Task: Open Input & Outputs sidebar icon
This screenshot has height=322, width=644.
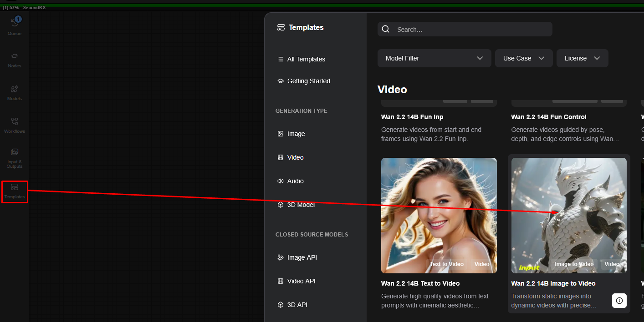Action: (x=15, y=152)
